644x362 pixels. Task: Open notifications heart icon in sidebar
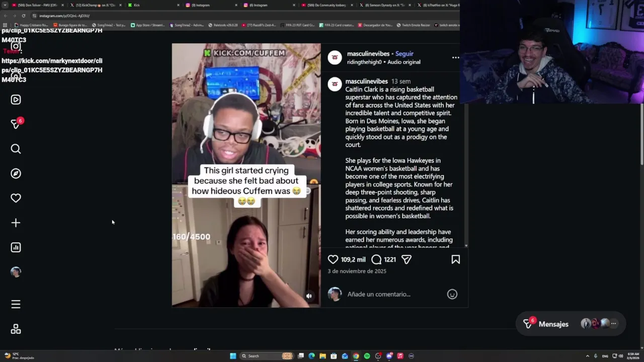16,198
